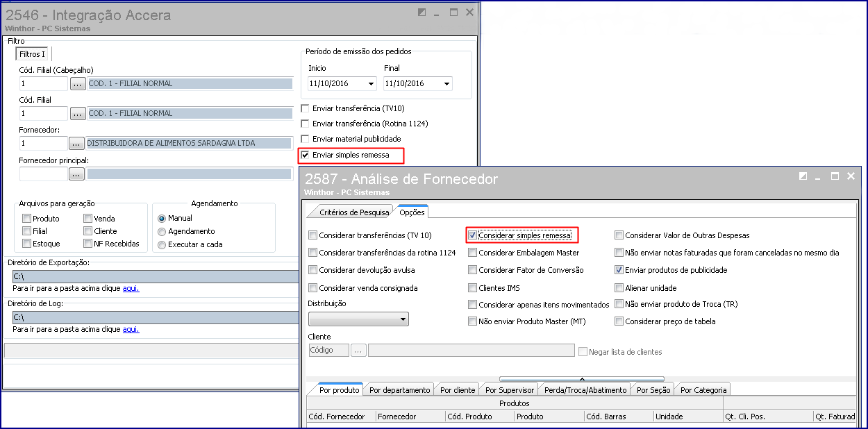868x429 pixels.
Task: Enable Clientes IMS checkbox
Action: coord(472,287)
